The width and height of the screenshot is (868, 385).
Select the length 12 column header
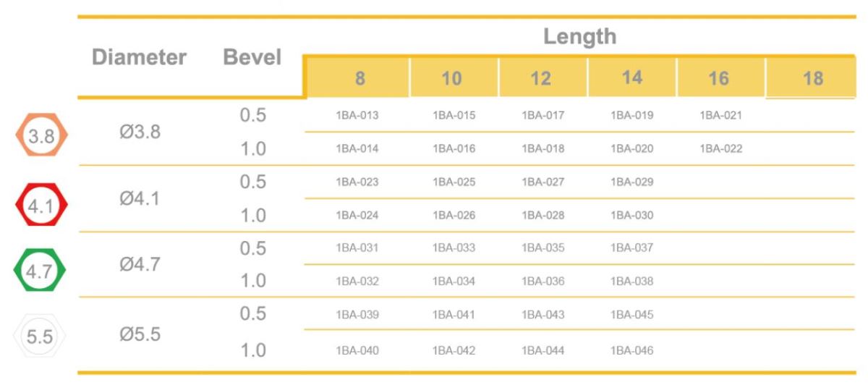point(542,77)
